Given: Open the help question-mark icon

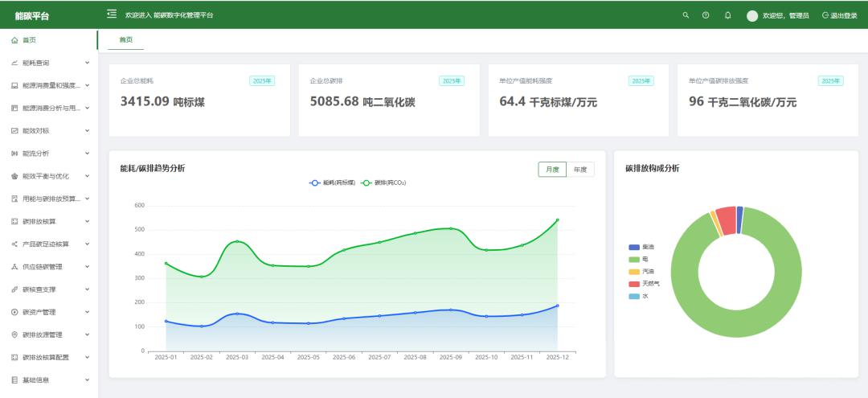Looking at the screenshot, I should (706, 15).
